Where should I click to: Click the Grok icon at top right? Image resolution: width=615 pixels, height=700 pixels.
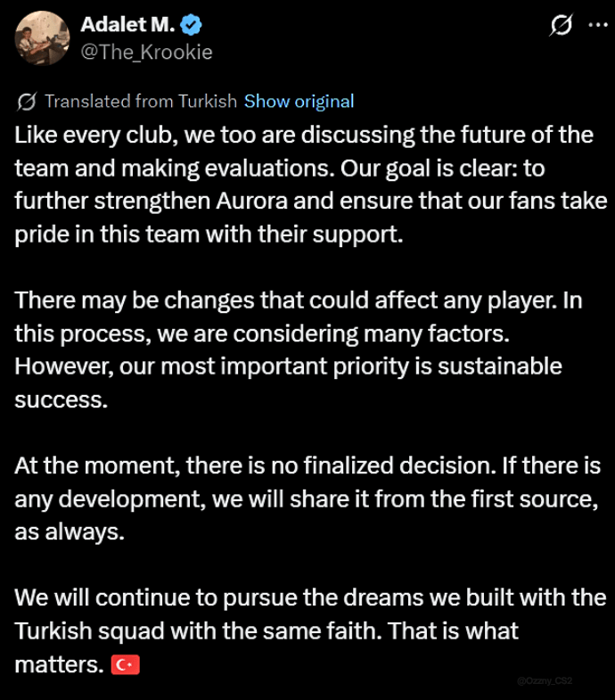(561, 26)
